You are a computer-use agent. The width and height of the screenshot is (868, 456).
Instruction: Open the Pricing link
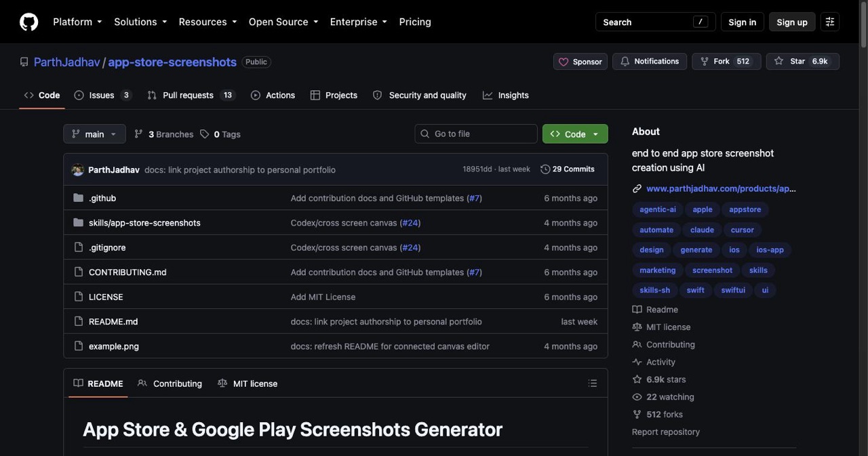click(415, 22)
